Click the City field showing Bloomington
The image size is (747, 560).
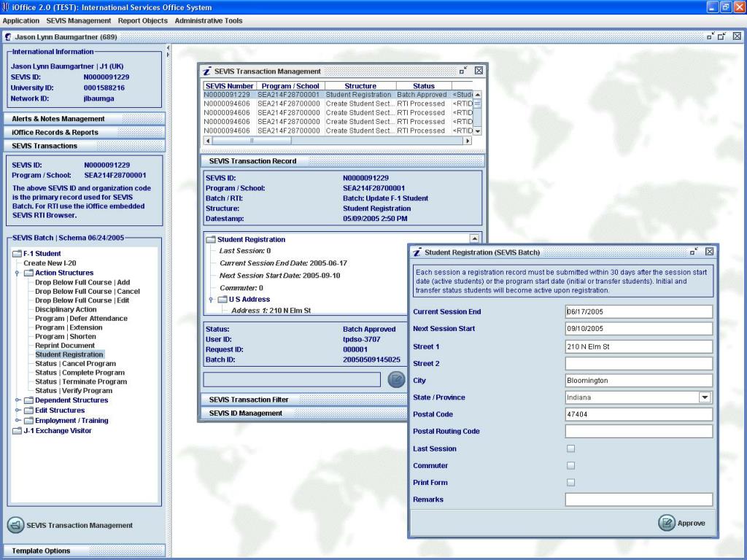pyautogui.click(x=638, y=381)
